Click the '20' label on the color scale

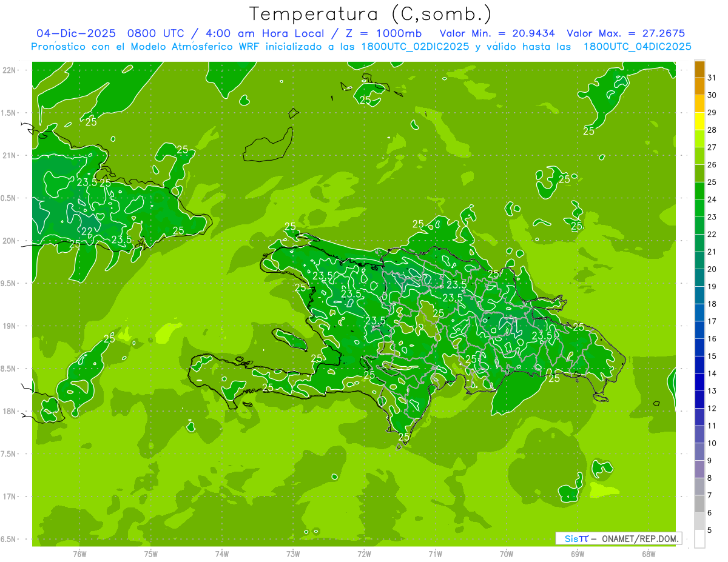712,269
